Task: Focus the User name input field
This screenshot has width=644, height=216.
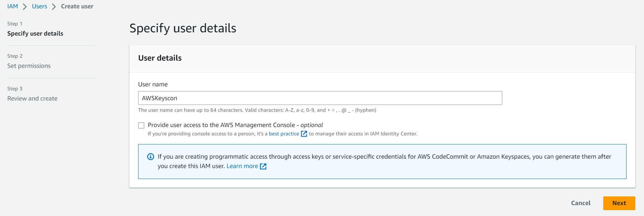Action: pyautogui.click(x=320, y=98)
